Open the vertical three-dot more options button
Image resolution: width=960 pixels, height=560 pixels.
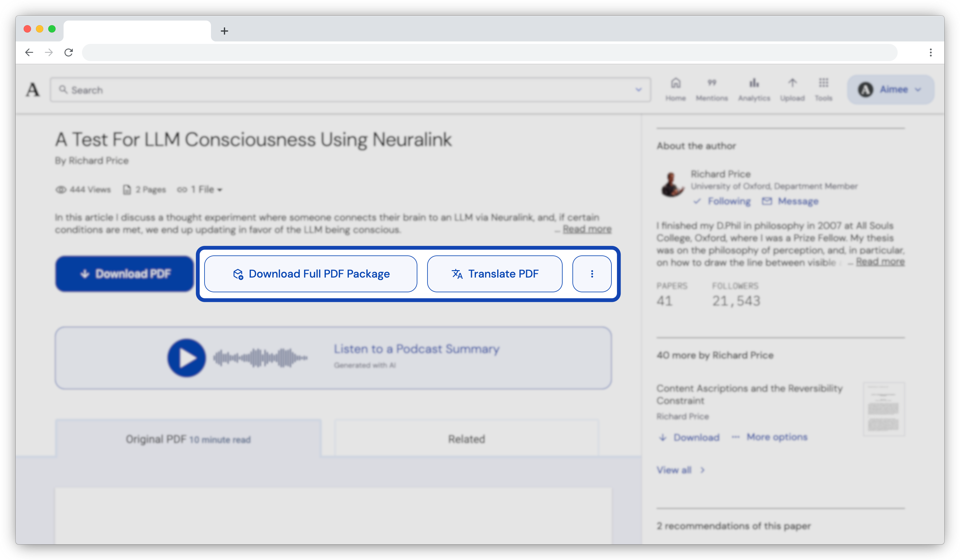click(591, 274)
